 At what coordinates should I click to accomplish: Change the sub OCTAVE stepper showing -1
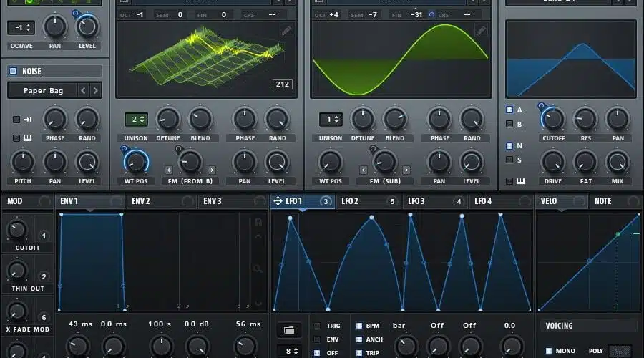point(21,27)
